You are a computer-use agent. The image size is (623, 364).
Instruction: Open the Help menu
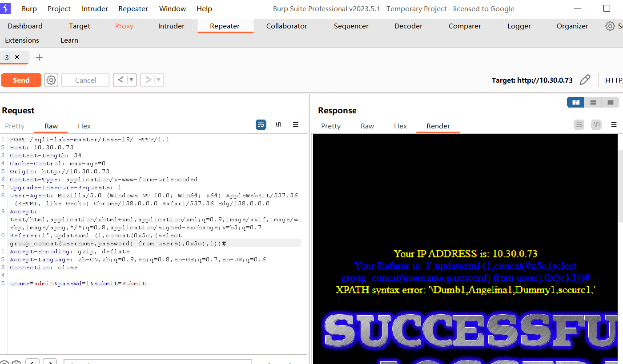click(x=204, y=9)
